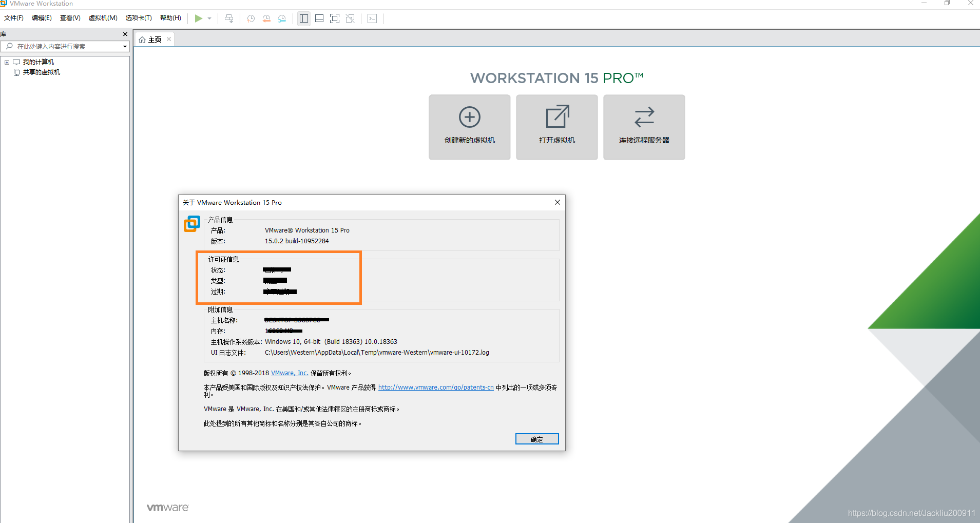
Task: Restore the VMware Workstation window size
Action: [947, 3]
